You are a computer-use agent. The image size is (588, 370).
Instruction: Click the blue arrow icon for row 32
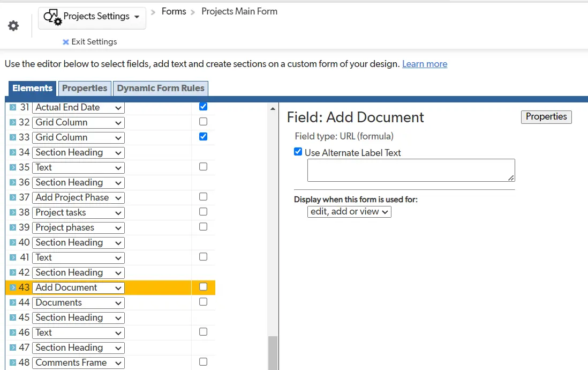pos(13,122)
